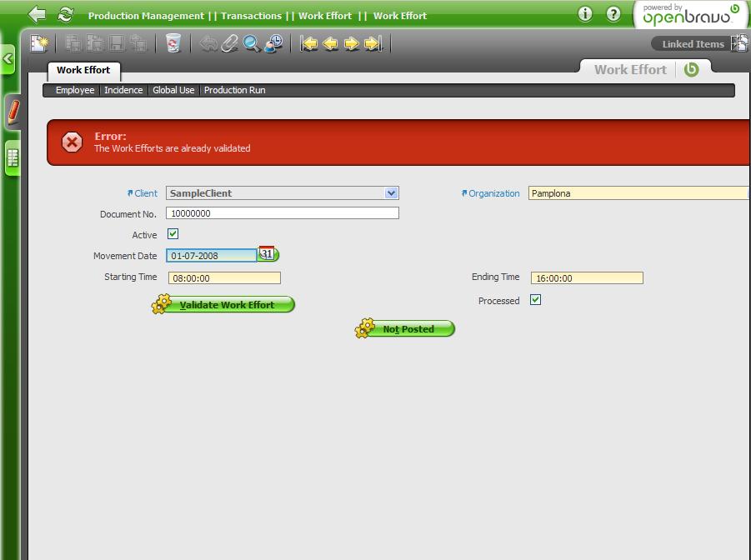Go to the previous record arrow
The image size is (751, 560).
(x=330, y=43)
